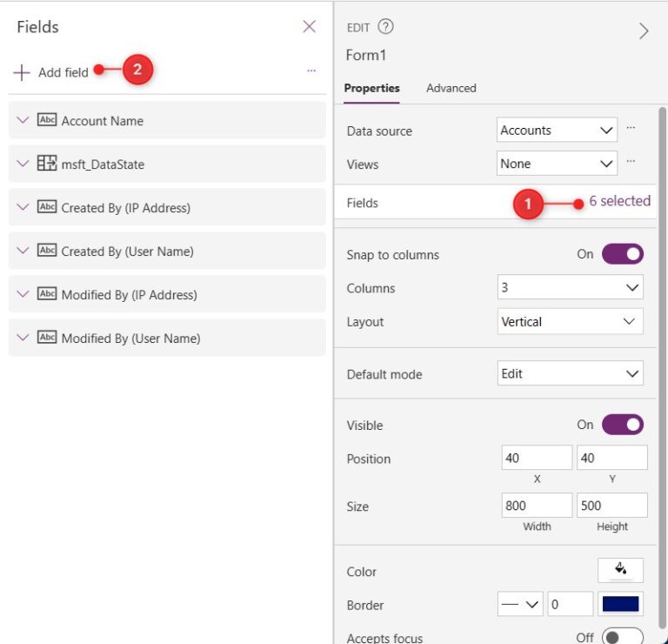668x644 pixels.
Task: Open the Default mode Edit dropdown
Action: coord(571,373)
